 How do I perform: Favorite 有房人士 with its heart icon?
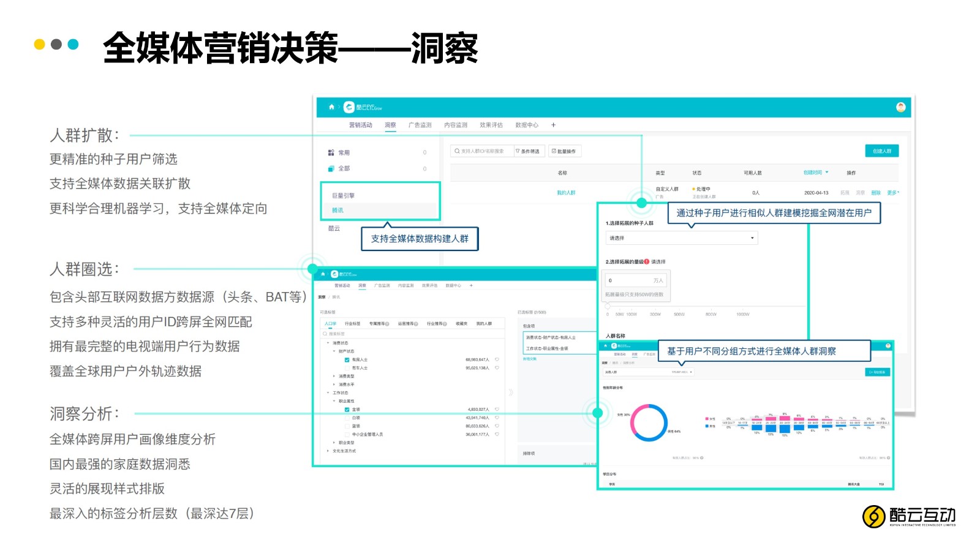click(497, 359)
